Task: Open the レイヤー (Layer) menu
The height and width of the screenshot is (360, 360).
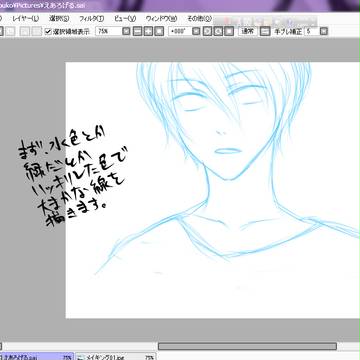Action: (x=26, y=19)
